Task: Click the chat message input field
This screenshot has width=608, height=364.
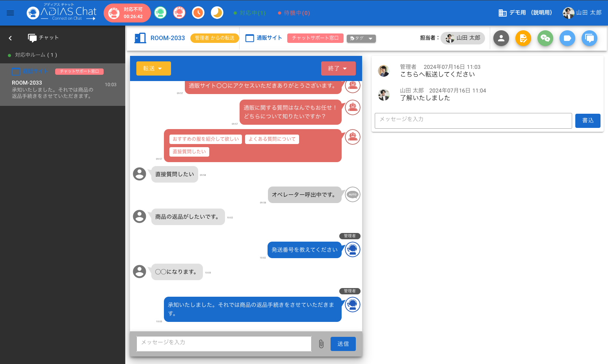Action: click(224, 344)
